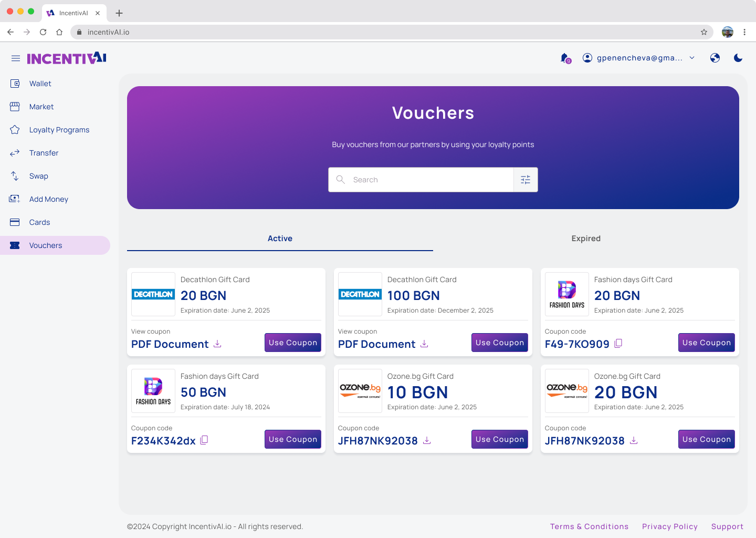Image resolution: width=756 pixels, height=538 pixels.
Task: Select the Market icon in sidebar
Action: coord(15,106)
